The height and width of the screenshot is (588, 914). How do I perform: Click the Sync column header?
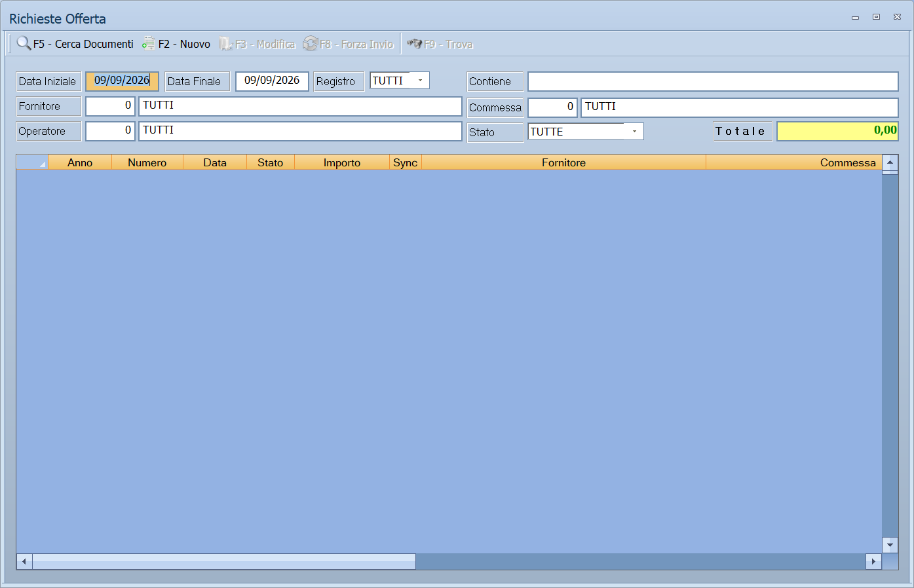pyautogui.click(x=406, y=162)
